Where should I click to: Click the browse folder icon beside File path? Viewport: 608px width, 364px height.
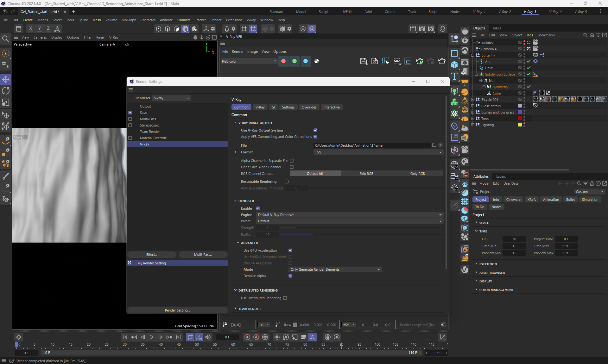pos(434,145)
